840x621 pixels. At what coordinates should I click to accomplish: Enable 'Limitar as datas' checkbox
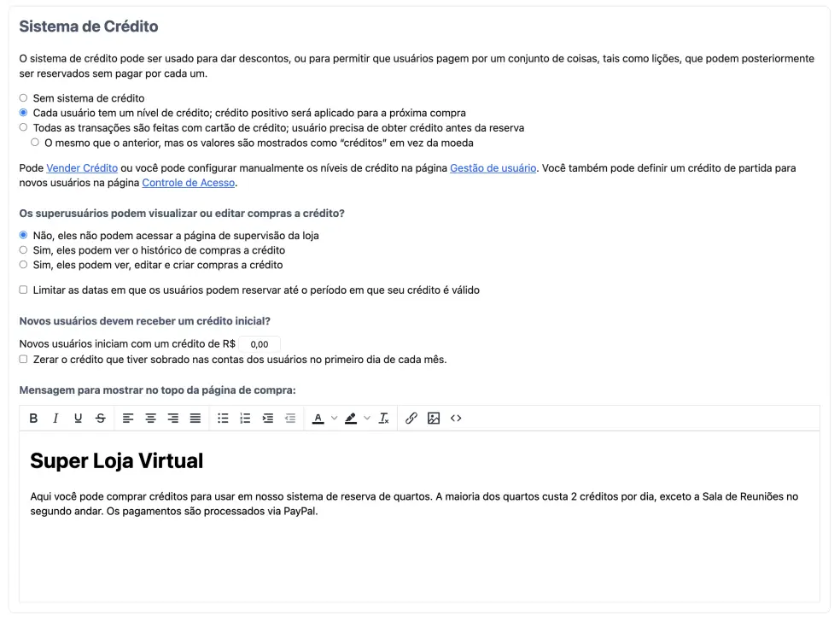coord(23,290)
